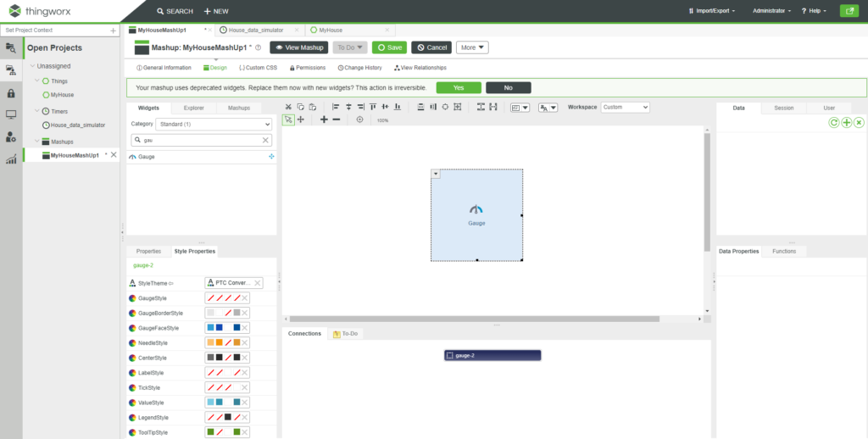
Task: Switch to the Functions tab
Action: coord(784,252)
